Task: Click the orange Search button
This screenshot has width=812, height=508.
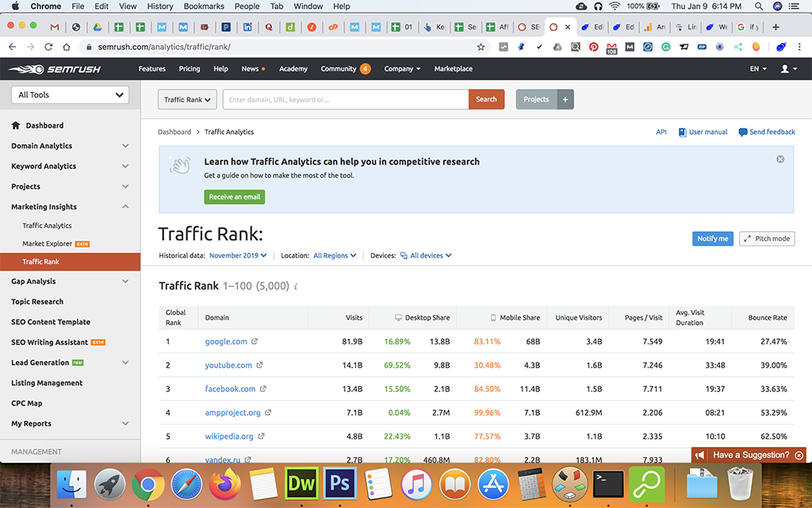Action: point(486,99)
